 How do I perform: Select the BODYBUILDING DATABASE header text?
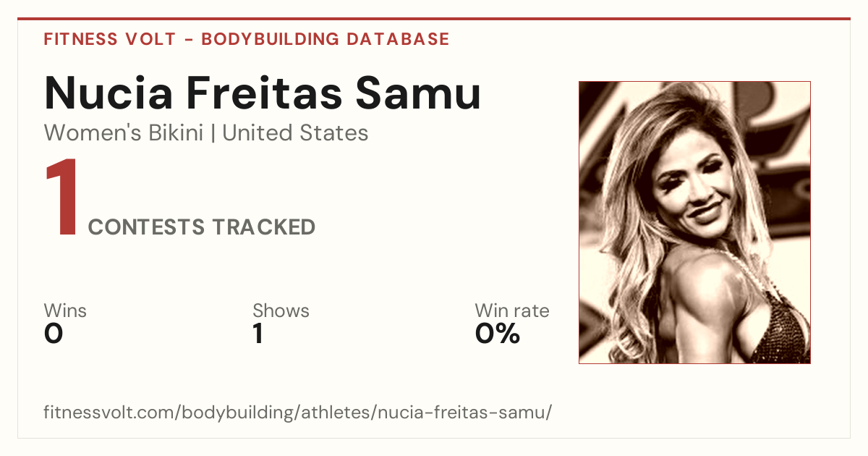(325, 39)
